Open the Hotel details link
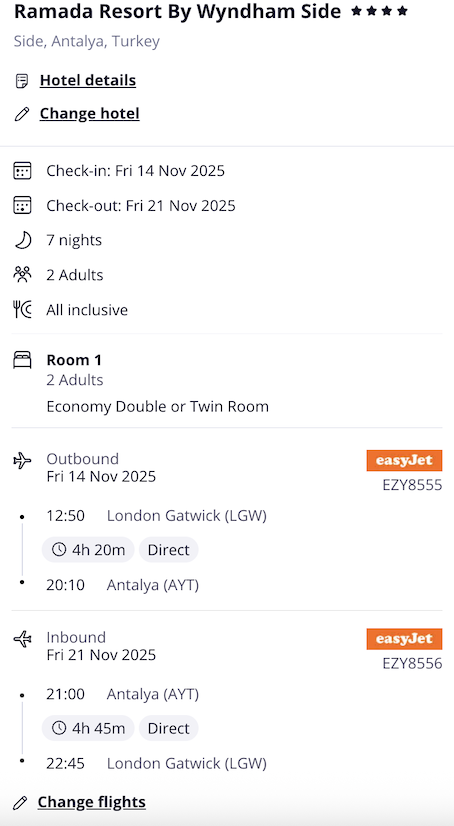Screen dimensions: 454x826 pos(88,81)
